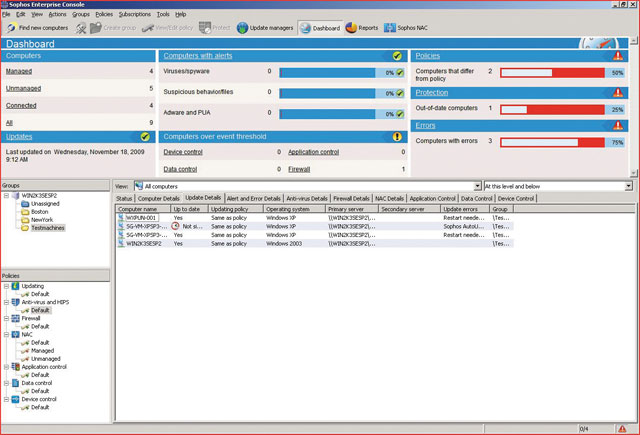Click the Boston group folder icon
Viewport: 640px width, 435px height.
pyautogui.click(x=25, y=212)
